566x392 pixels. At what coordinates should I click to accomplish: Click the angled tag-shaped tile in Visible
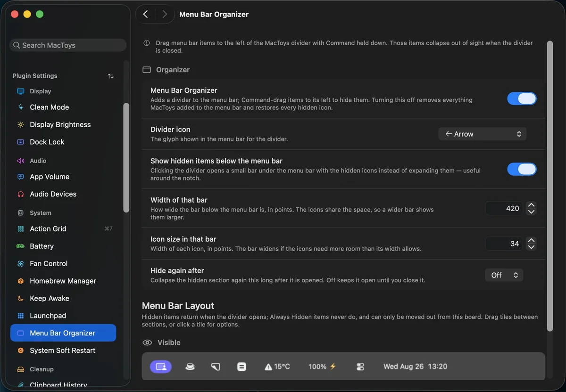216,367
